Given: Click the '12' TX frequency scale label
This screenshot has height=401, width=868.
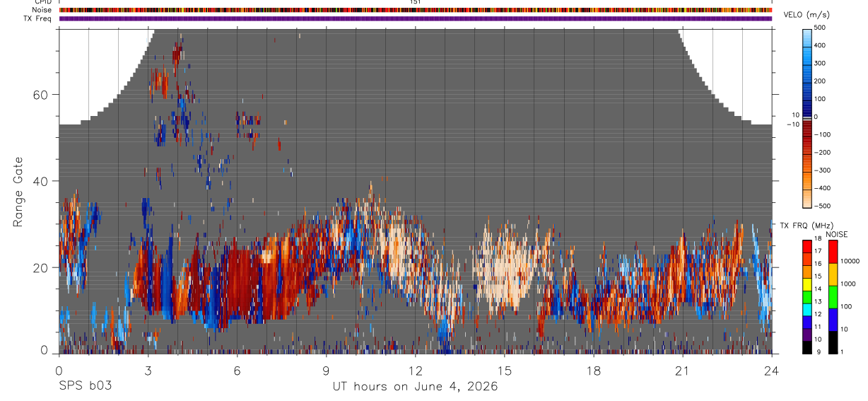Looking at the screenshot, I should 819,314.
